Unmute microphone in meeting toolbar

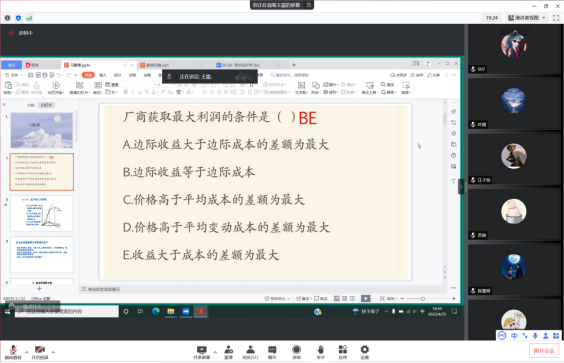tap(13, 351)
